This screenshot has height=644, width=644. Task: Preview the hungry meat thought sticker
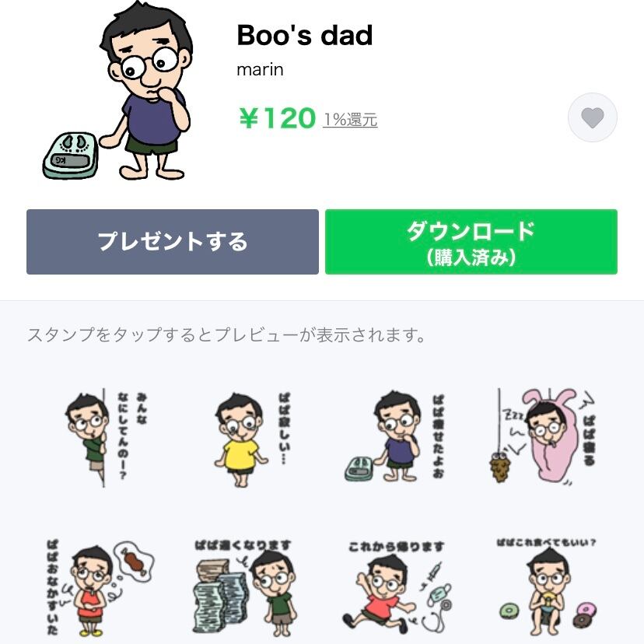pyautogui.click(x=100, y=588)
